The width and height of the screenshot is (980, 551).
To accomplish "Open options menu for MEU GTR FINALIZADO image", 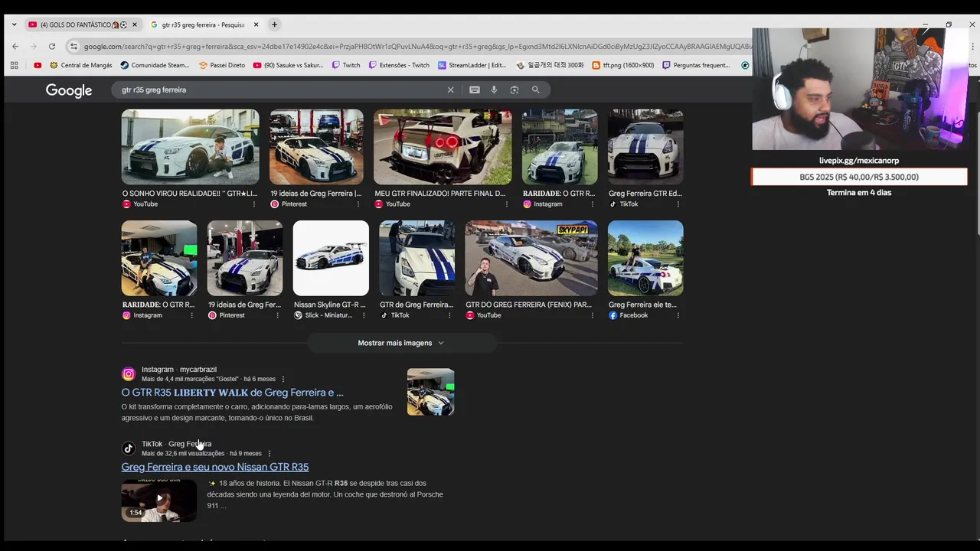I will [x=506, y=204].
